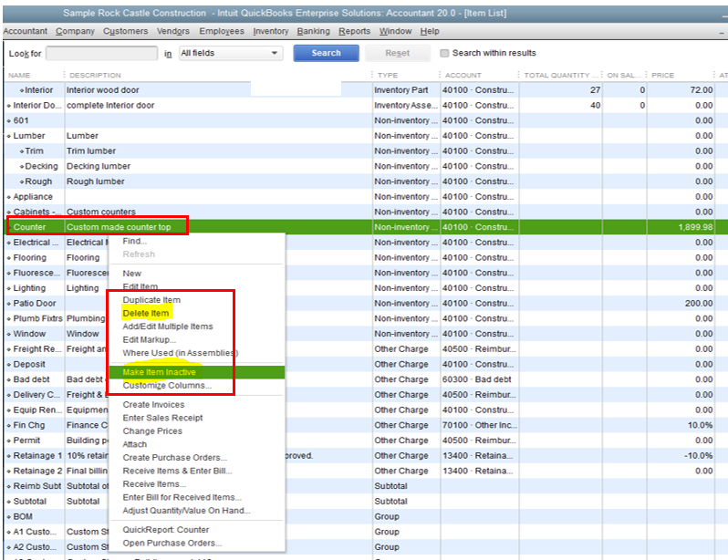Open the Reports menu
This screenshot has width=728, height=560.
pos(354,31)
